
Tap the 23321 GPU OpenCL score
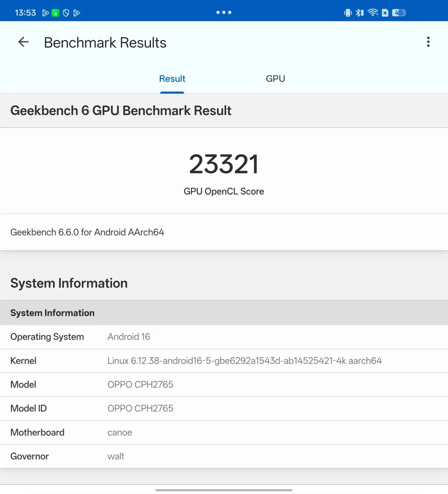(x=224, y=164)
